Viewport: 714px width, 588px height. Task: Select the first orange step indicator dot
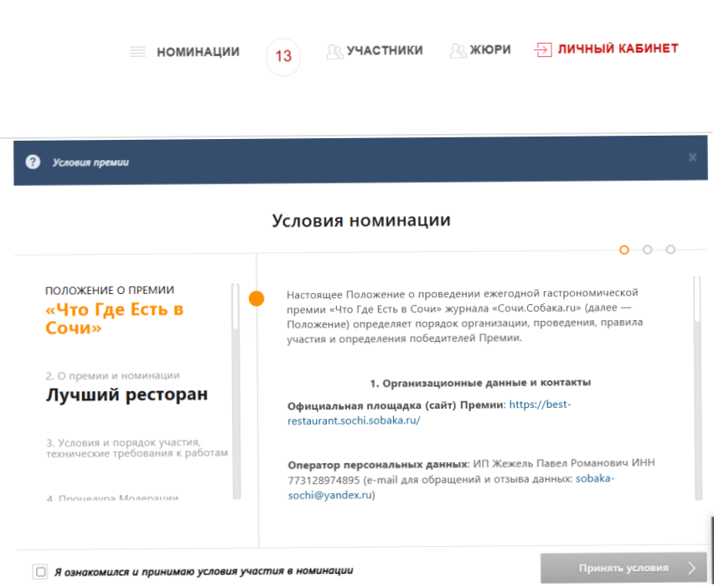pos(624,250)
